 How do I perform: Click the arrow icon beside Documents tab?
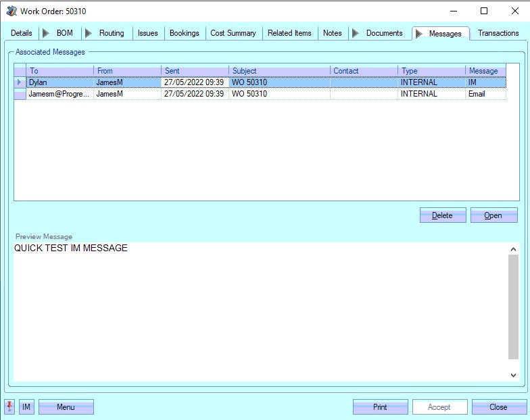point(356,33)
